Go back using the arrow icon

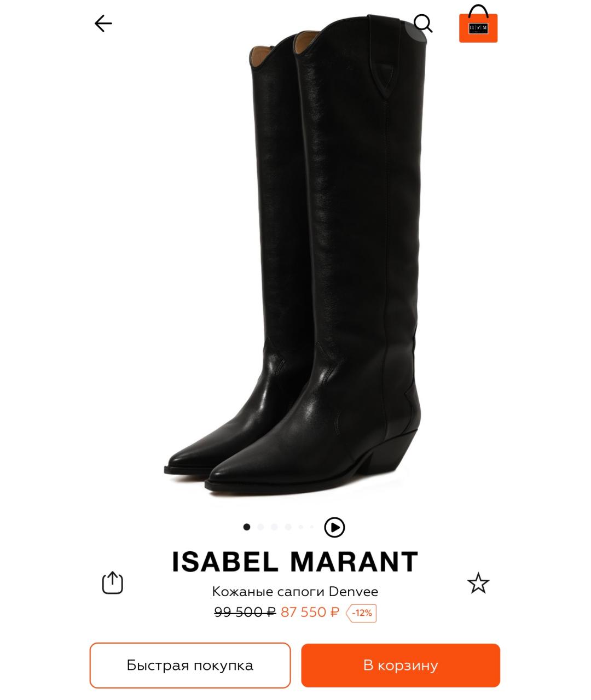[x=103, y=24]
